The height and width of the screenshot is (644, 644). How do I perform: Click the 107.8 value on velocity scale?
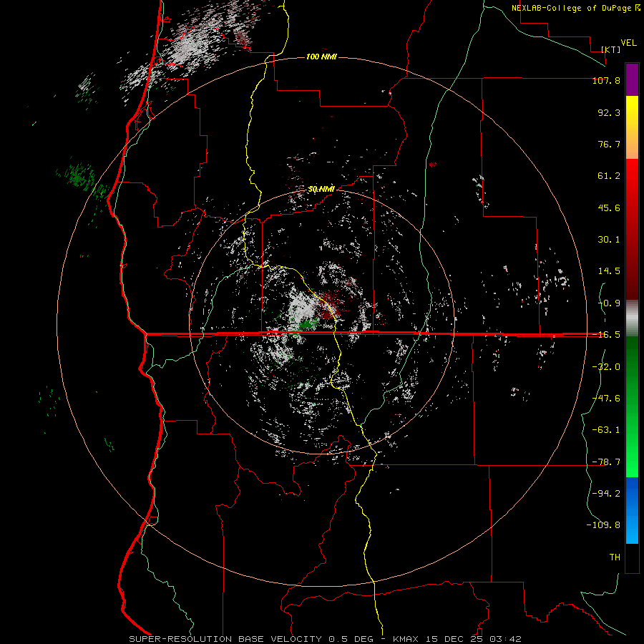tap(606, 80)
